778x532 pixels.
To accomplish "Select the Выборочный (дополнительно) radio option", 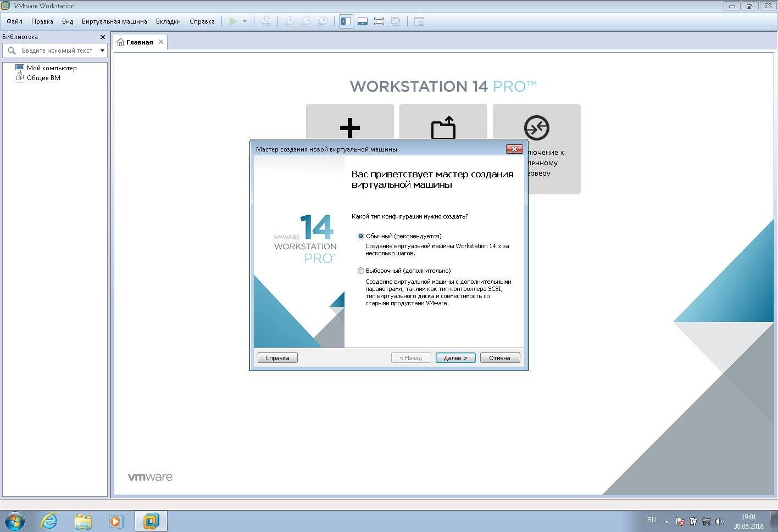I will (361, 271).
